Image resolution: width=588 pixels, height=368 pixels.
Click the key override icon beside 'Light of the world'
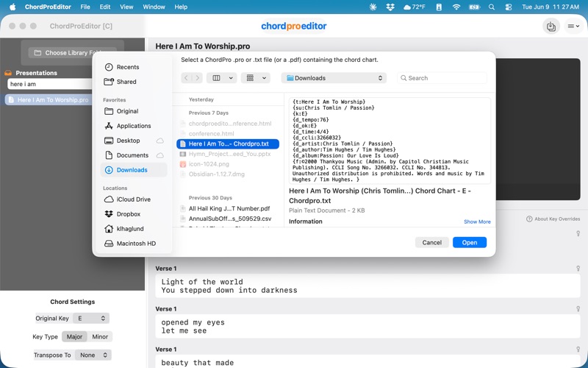578,269
